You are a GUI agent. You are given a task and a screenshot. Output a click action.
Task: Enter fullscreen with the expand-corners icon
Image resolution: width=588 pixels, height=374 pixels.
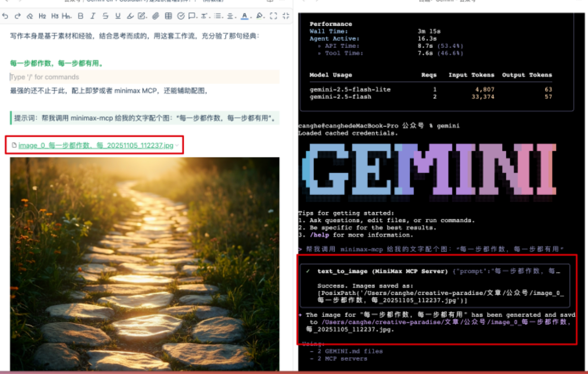tap(273, 16)
